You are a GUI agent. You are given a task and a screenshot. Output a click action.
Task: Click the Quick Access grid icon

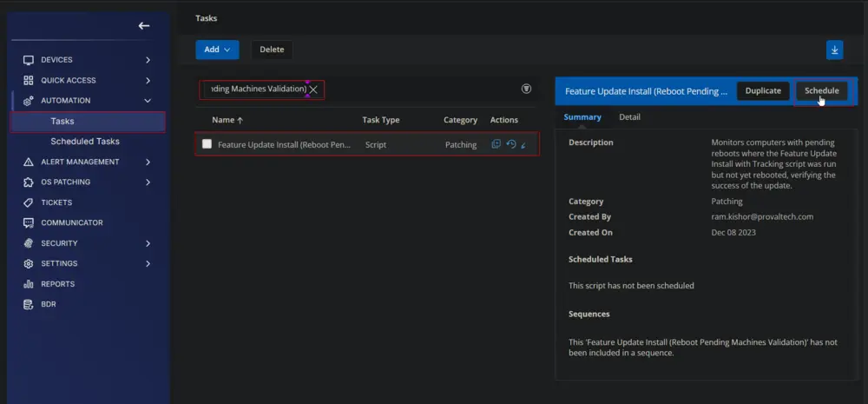[29, 80]
